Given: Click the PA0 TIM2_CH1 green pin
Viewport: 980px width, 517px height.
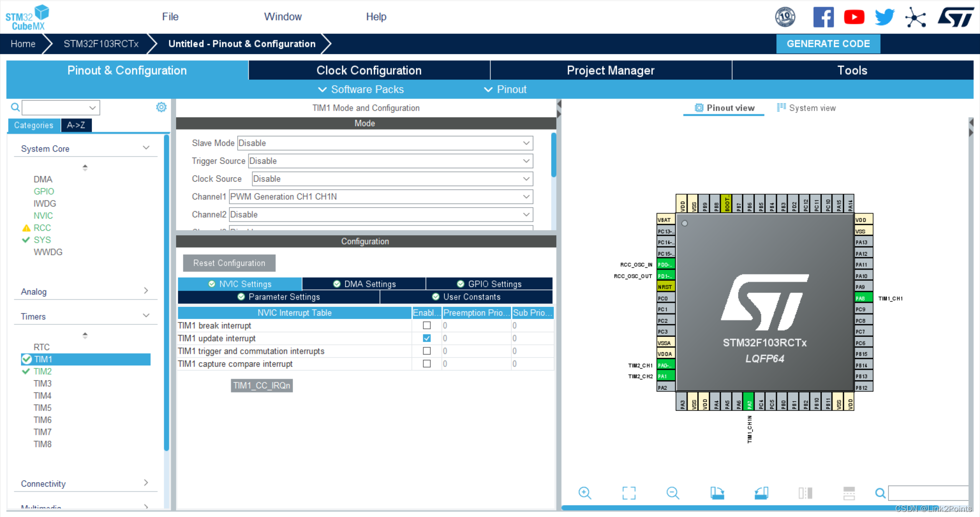Looking at the screenshot, I should click(x=666, y=365).
